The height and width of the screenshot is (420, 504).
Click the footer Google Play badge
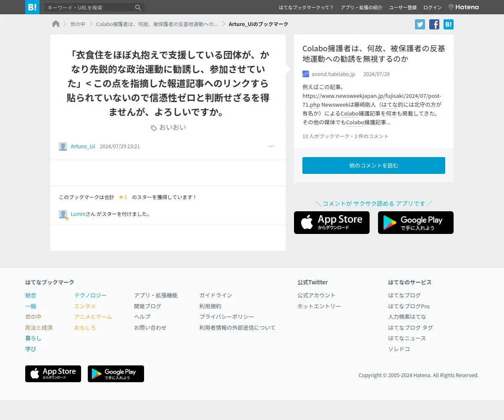coord(116,374)
